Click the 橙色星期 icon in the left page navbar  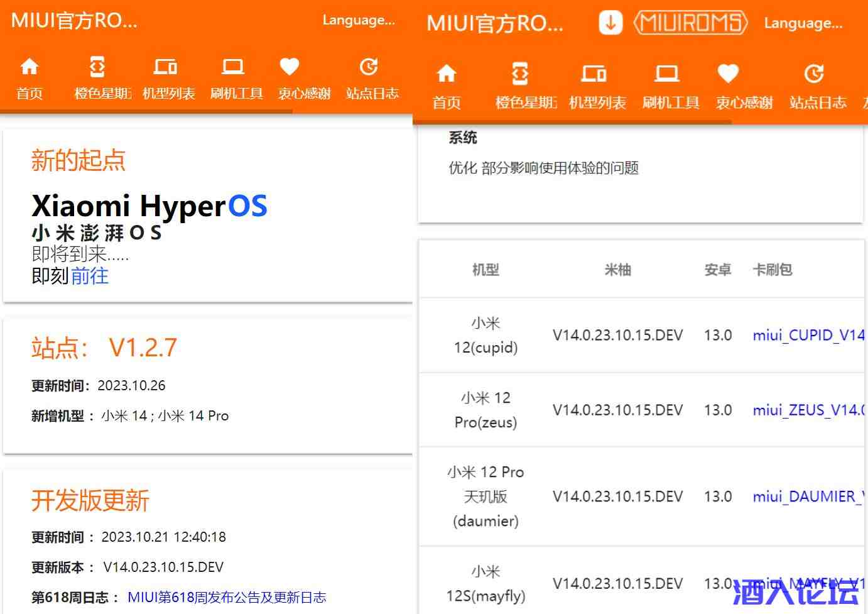pyautogui.click(x=97, y=67)
